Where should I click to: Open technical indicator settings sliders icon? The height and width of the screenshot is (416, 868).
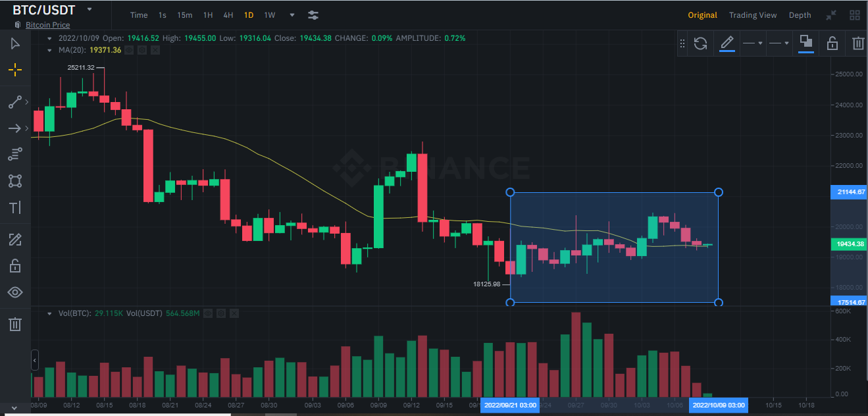click(313, 15)
